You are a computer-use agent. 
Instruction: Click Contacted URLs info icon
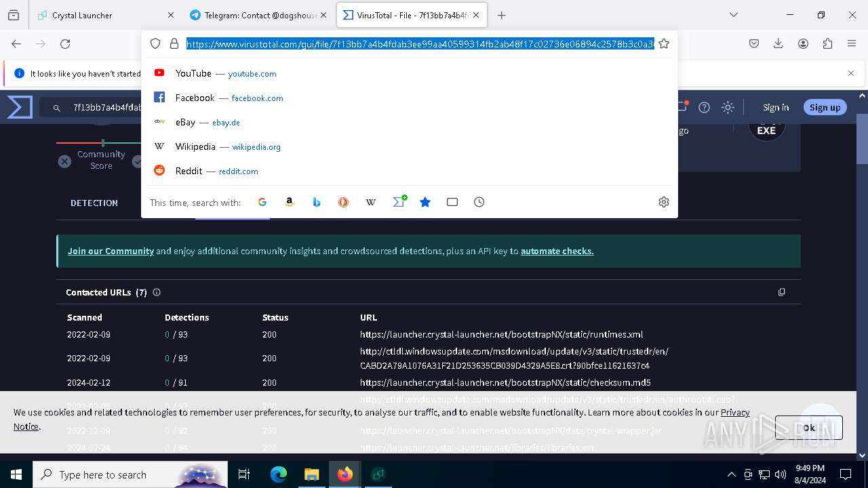pos(157,292)
